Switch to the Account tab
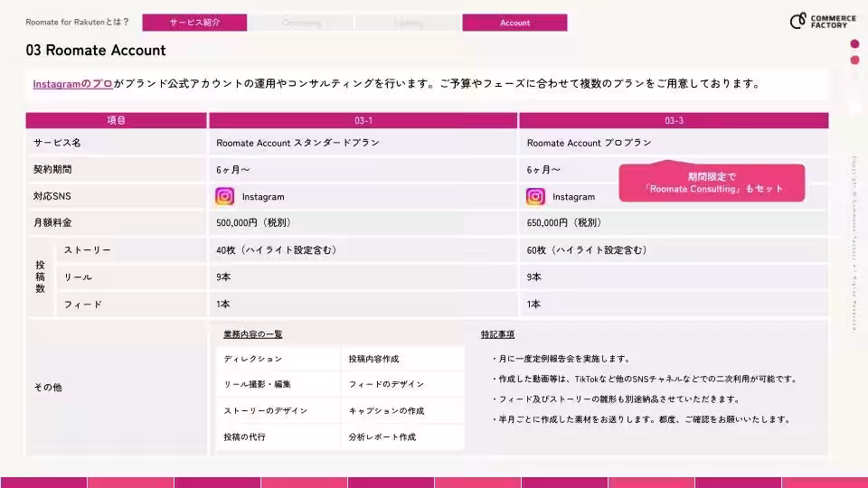This screenshot has height=488, width=868. click(x=514, y=23)
